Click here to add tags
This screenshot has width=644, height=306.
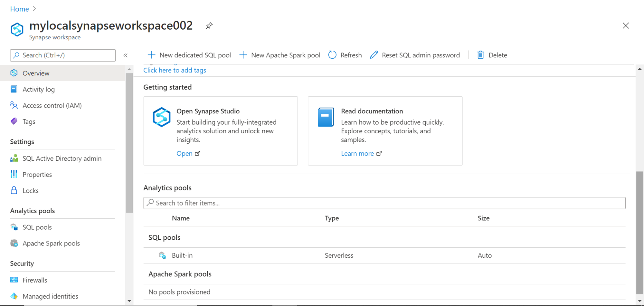[x=175, y=70]
